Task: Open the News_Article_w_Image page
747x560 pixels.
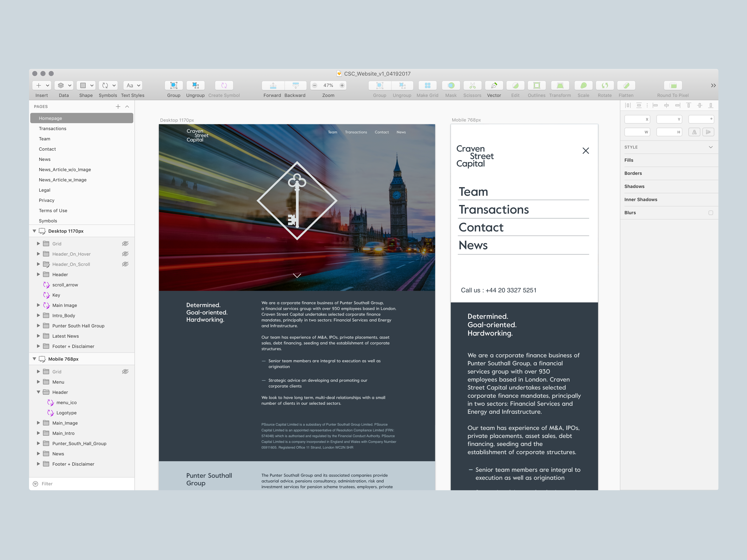Action: [x=63, y=180]
